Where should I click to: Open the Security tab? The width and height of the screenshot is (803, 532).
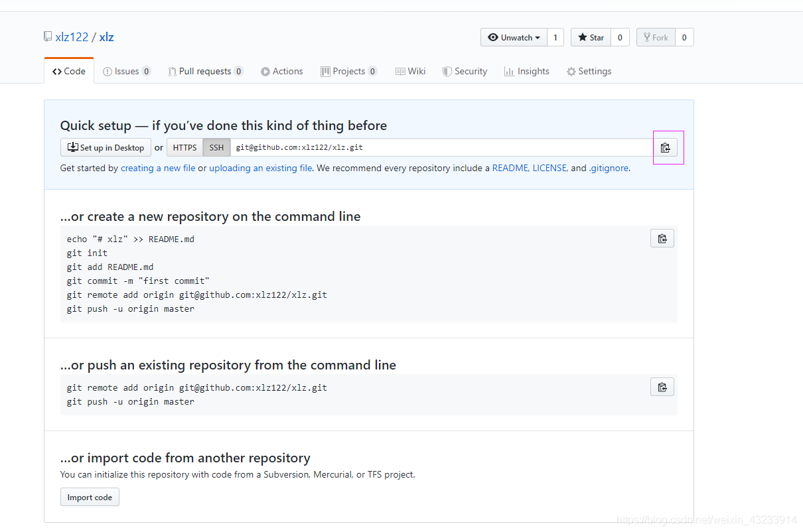(x=465, y=71)
